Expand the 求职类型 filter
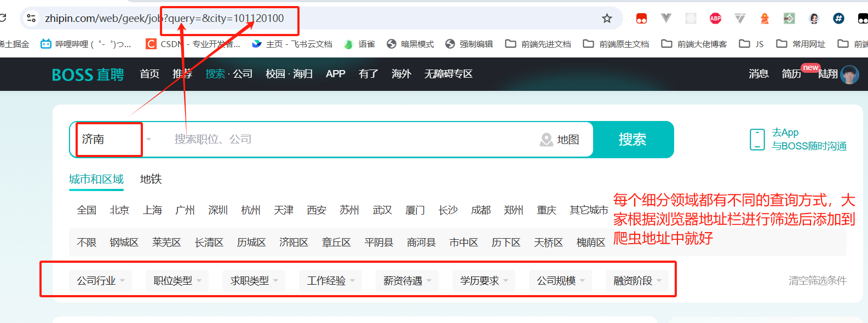The width and height of the screenshot is (868, 323). [254, 281]
